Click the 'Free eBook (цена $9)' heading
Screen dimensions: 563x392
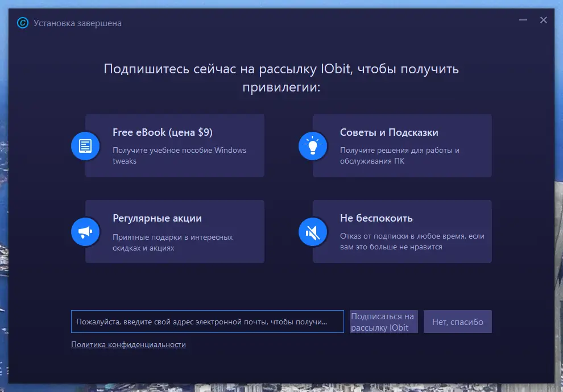[163, 132]
